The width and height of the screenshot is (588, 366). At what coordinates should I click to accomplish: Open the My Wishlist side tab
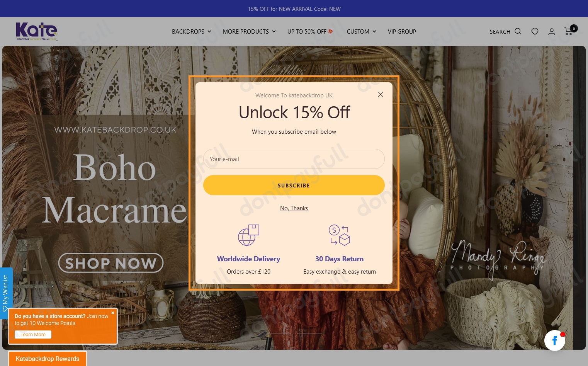coord(6,293)
